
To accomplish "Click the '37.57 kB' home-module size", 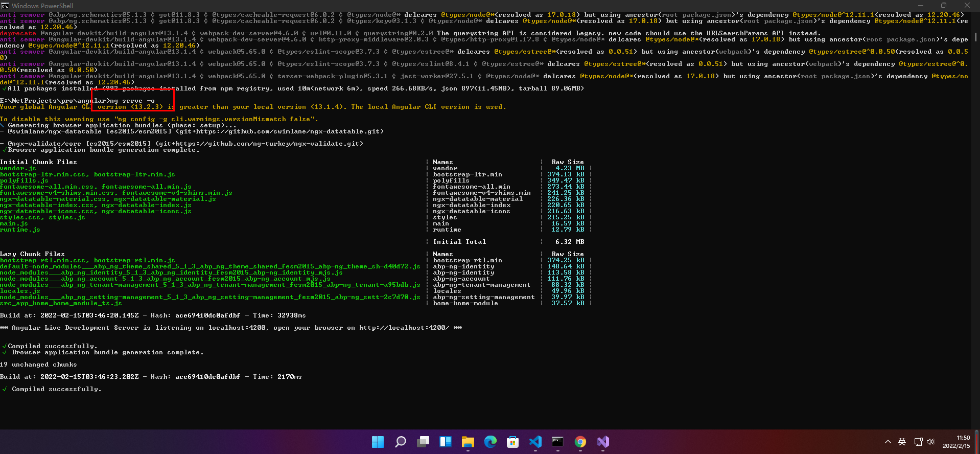I will tap(568, 303).
